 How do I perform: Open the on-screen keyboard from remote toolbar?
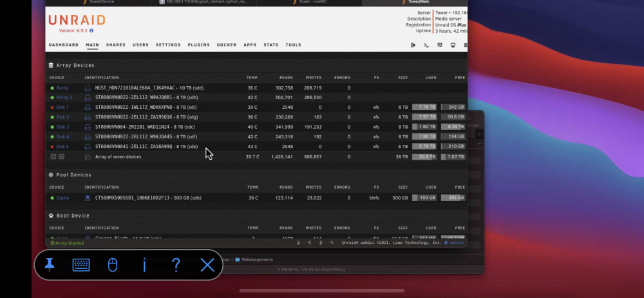[x=81, y=265]
